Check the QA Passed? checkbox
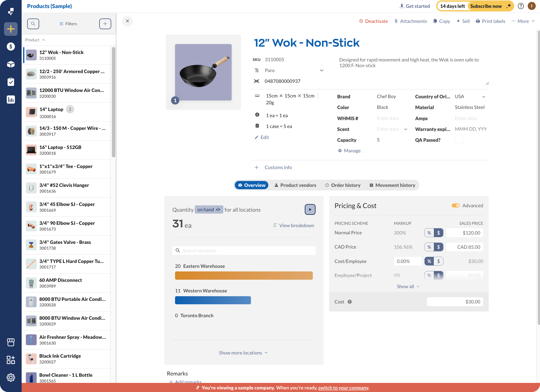540x392 pixels. click(x=459, y=140)
